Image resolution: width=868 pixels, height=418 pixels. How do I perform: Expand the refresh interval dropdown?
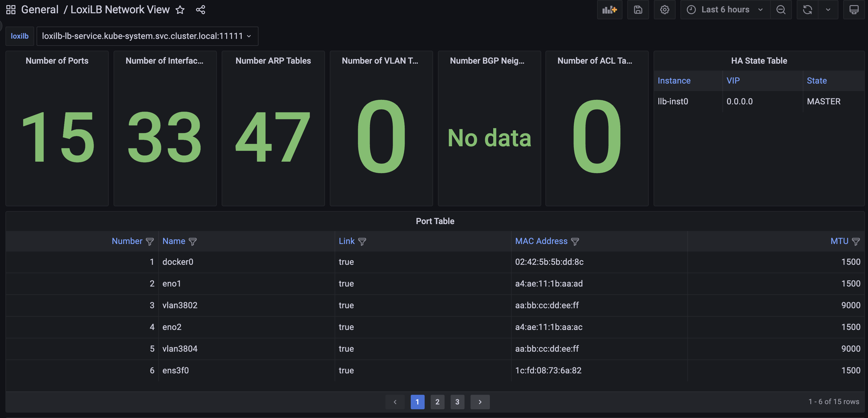click(x=828, y=10)
